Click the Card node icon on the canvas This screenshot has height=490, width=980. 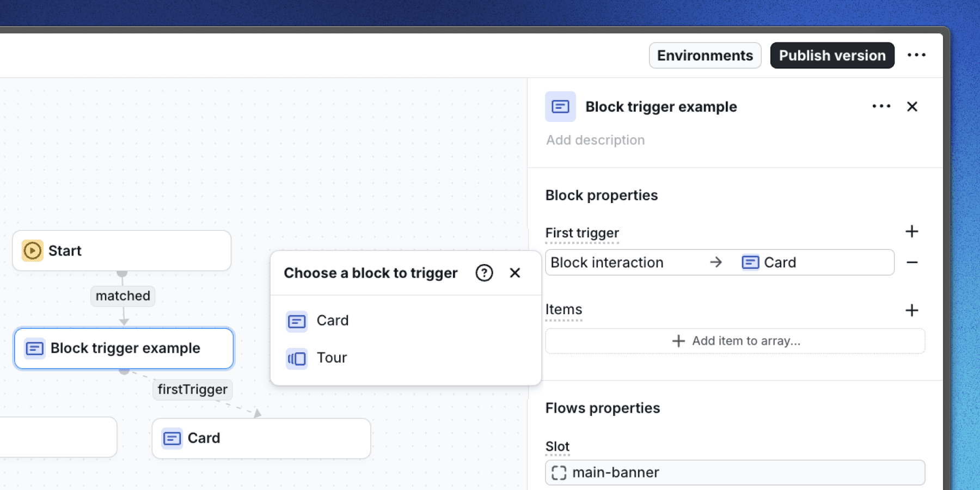pyautogui.click(x=172, y=438)
